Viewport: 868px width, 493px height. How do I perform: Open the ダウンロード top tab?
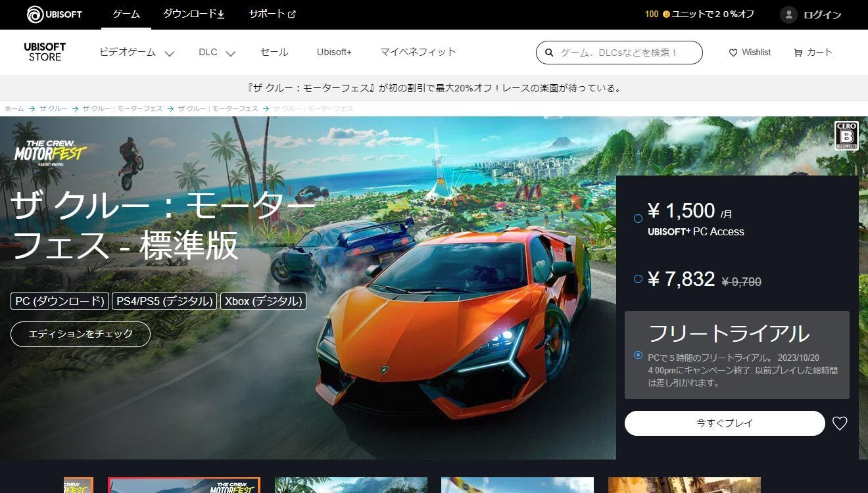click(x=193, y=14)
